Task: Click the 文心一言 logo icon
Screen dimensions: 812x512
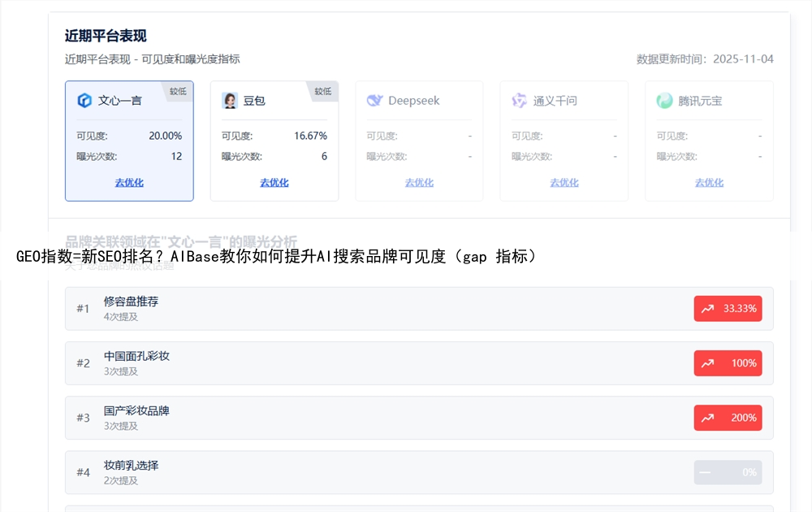Action: point(84,101)
